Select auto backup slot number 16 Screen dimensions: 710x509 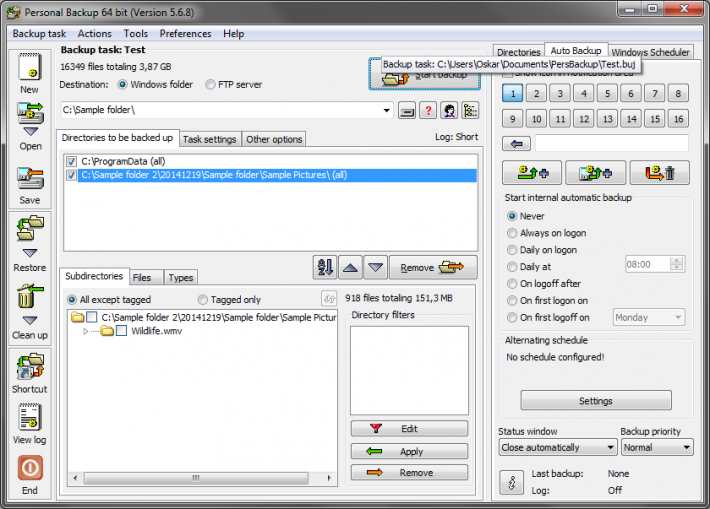coord(678,119)
